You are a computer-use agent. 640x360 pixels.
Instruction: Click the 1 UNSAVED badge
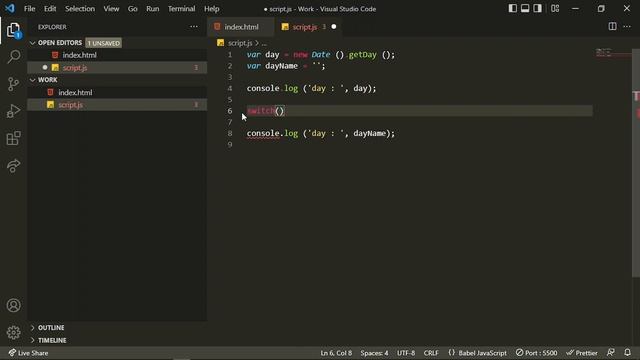tap(104, 43)
